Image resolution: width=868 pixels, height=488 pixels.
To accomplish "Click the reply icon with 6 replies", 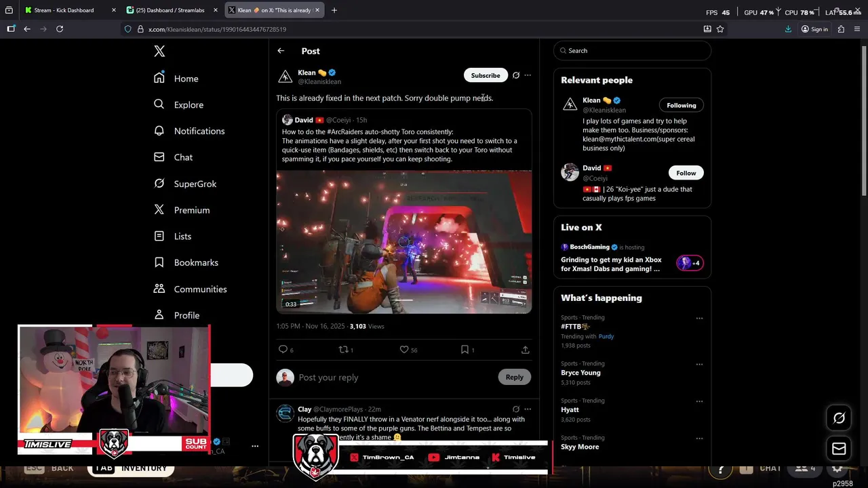I will click(283, 350).
